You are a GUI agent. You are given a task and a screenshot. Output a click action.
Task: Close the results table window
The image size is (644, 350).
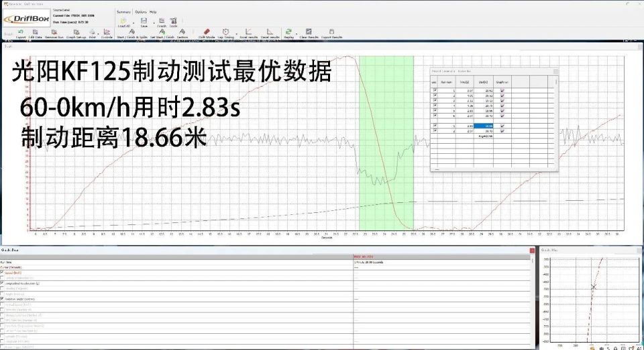[555, 72]
